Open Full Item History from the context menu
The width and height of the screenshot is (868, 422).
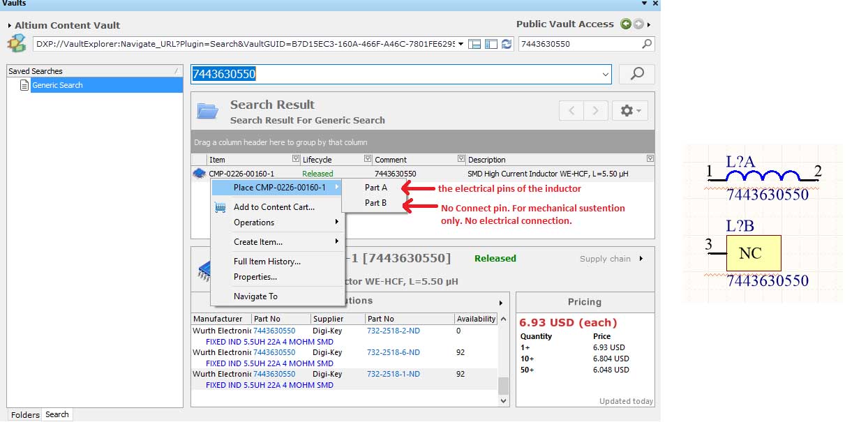point(267,262)
